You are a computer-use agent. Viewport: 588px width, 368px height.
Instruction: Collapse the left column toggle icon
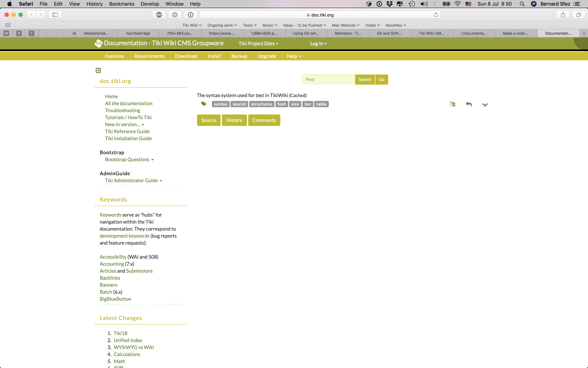pyautogui.click(x=98, y=70)
